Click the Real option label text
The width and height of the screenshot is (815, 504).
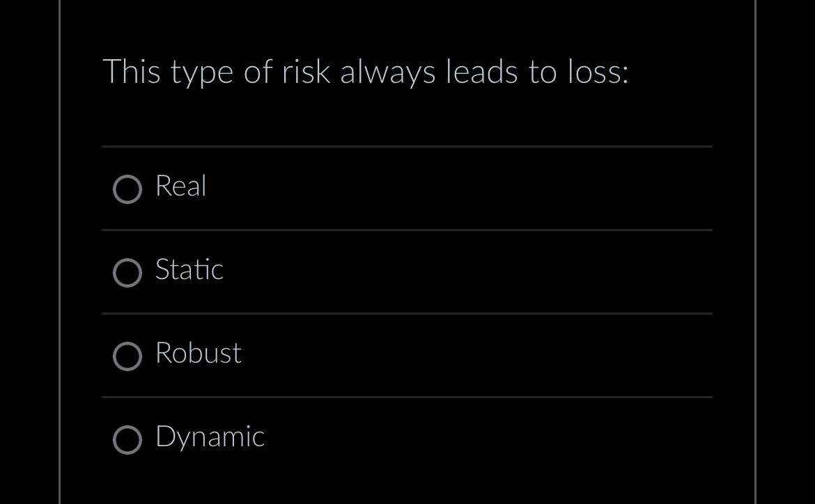tap(180, 187)
